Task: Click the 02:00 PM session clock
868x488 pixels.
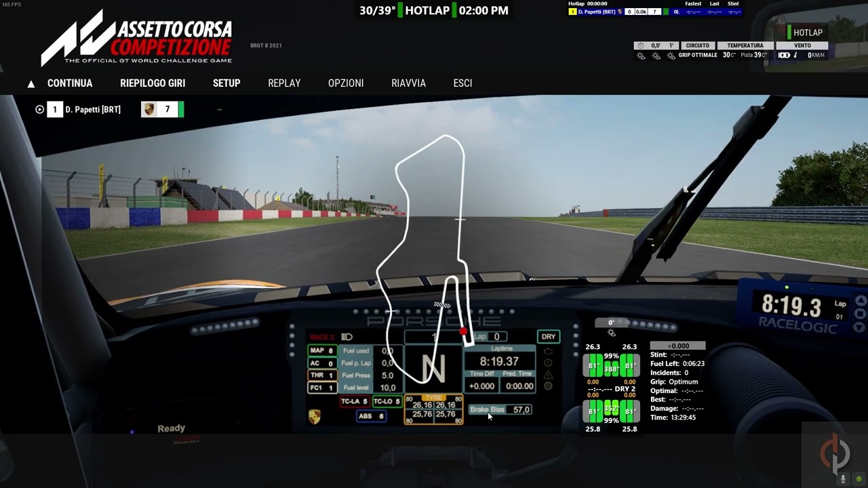Action: (484, 10)
